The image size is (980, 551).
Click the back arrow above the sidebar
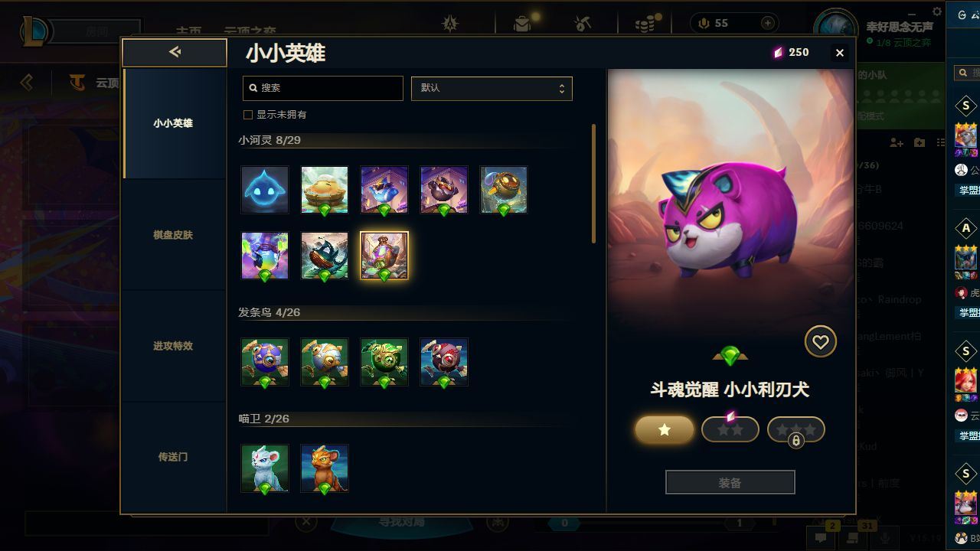(175, 52)
